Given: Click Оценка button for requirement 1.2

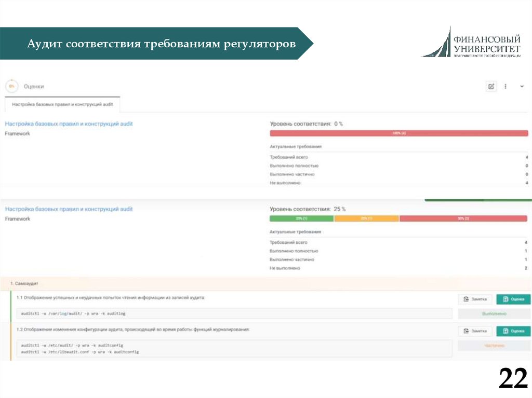Looking at the screenshot, I should coord(513,331).
